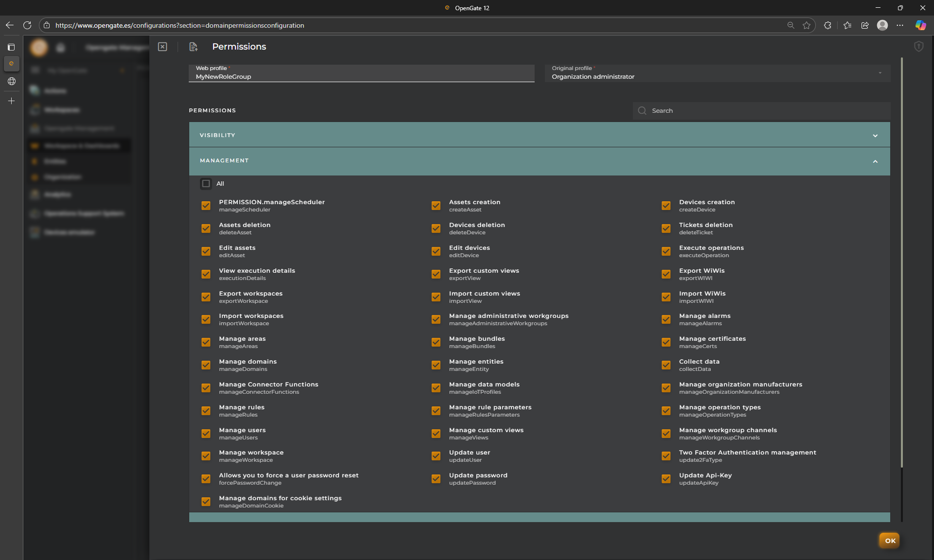This screenshot has height=560, width=934.
Task: Click the globe icon in left sidebar
Action: click(11, 81)
